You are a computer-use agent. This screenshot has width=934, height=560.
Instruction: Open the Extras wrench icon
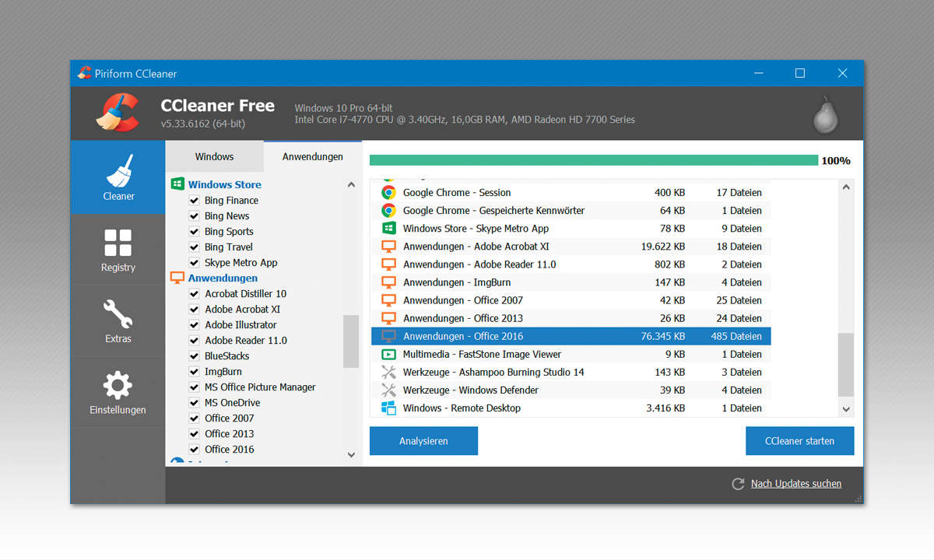[x=118, y=314]
